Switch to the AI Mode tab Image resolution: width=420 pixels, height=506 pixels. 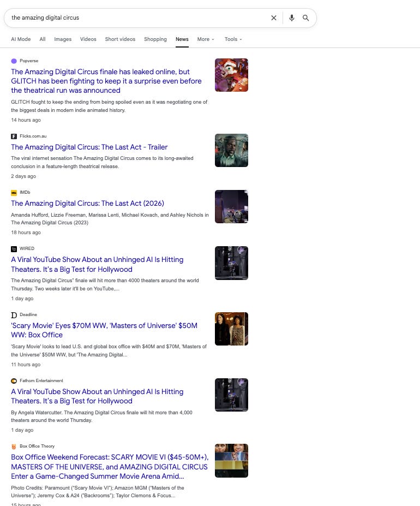(x=21, y=39)
